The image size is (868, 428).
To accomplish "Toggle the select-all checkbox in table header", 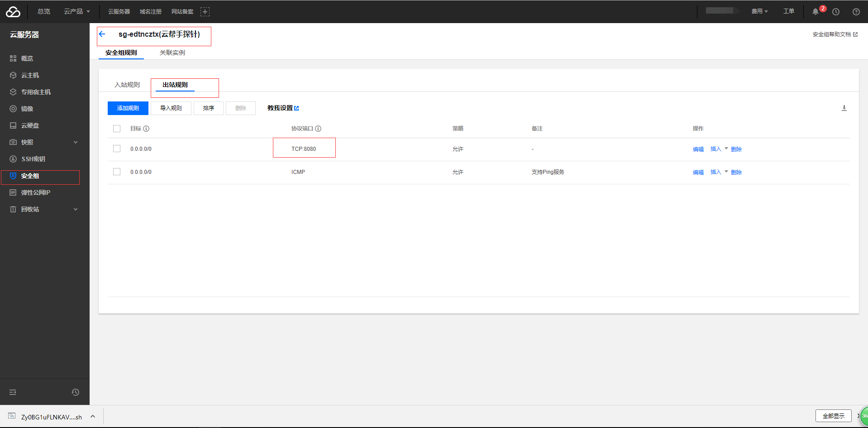I will pos(117,129).
